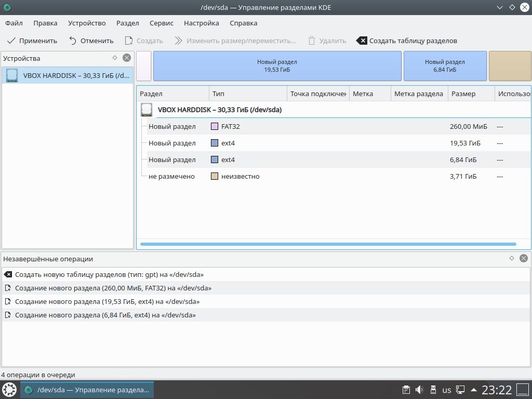This screenshot has width=532, height=399.
Task: Open the Раздел menu
Action: pyautogui.click(x=128, y=23)
